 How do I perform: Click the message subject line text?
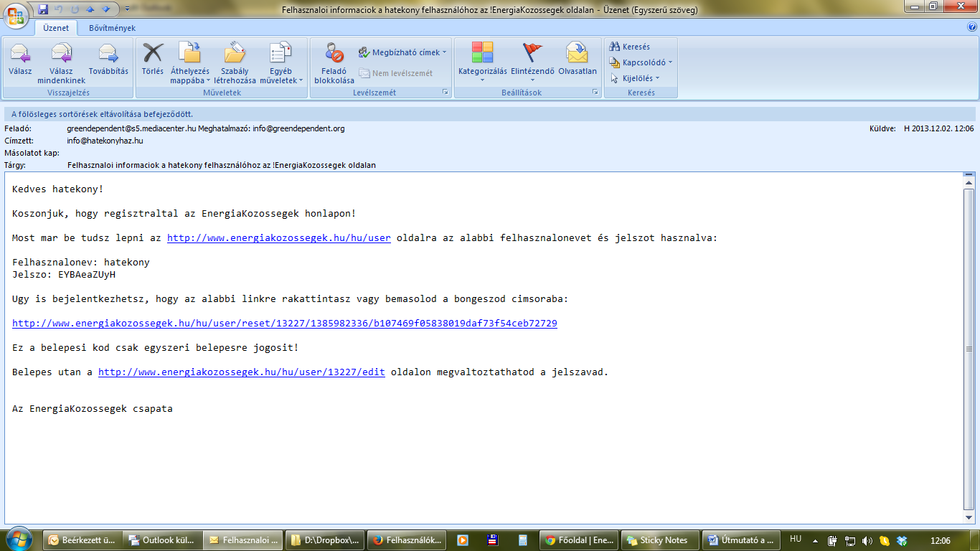[222, 166]
